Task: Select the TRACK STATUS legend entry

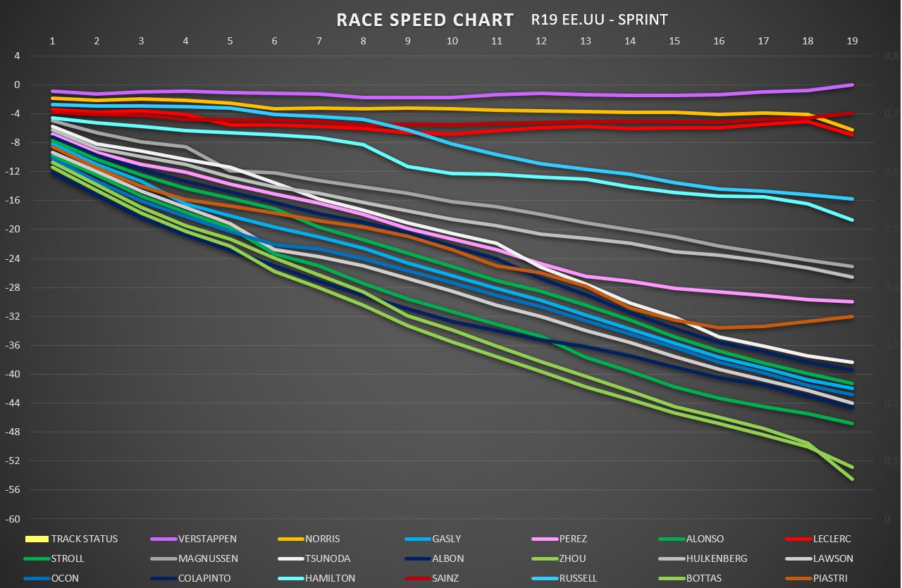Action: pos(71,539)
